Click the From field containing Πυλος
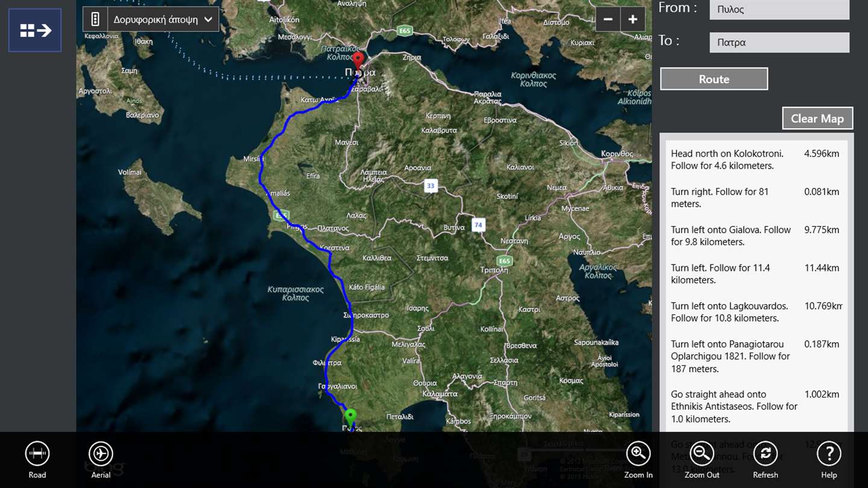868x488 pixels. tap(779, 10)
